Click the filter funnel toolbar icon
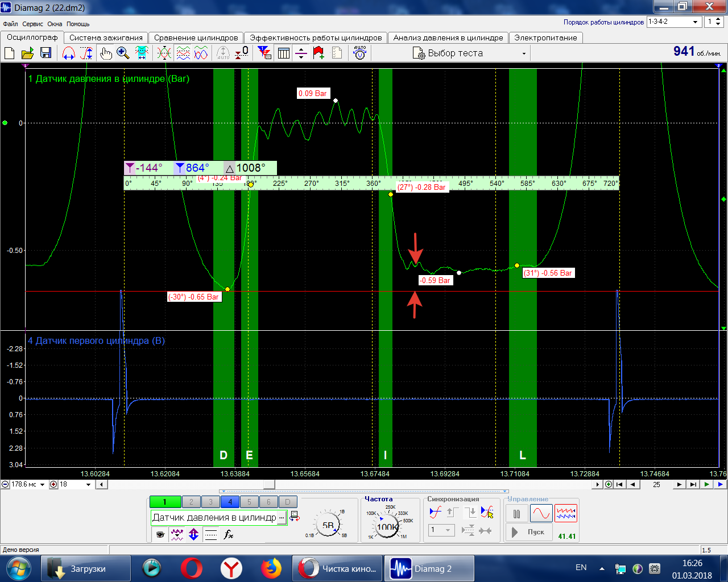Viewport: 728px width, 582px height. [x=264, y=53]
